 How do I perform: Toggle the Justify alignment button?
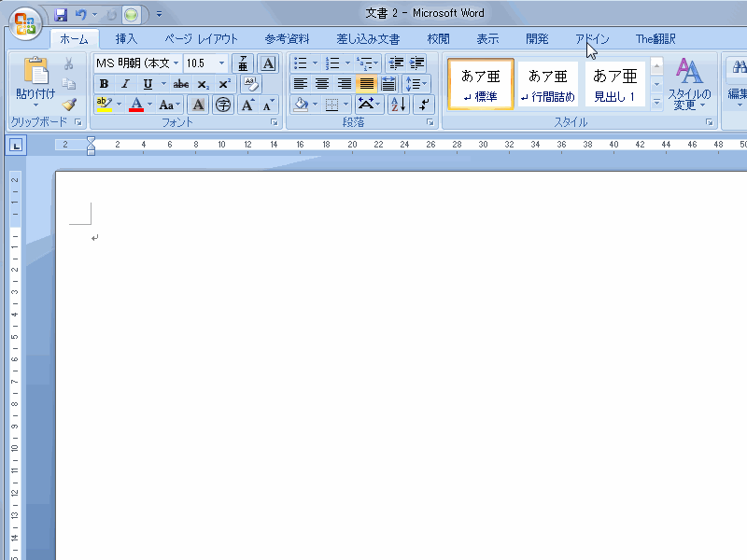tap(366, 84)
